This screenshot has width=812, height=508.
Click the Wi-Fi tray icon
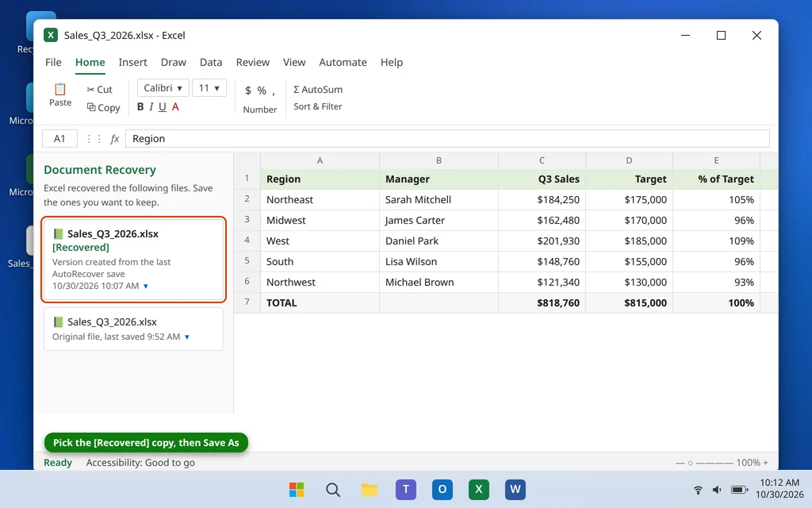[x=698, y=490]
